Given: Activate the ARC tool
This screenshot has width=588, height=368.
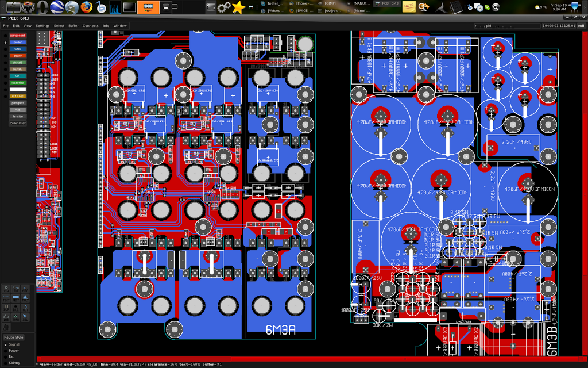Looking at the screenshot, I should pos(25,289).
